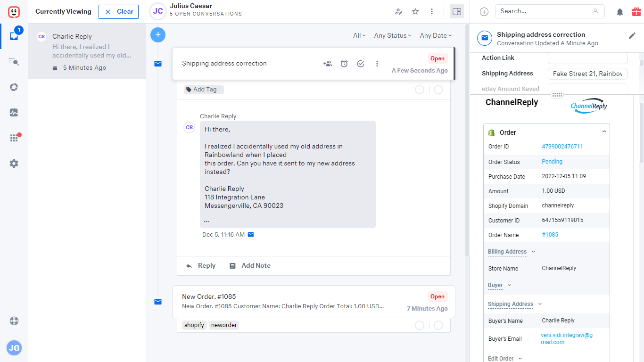
Task: Open the New Order. #1085 conversation
Action: (x=314, y=302)
